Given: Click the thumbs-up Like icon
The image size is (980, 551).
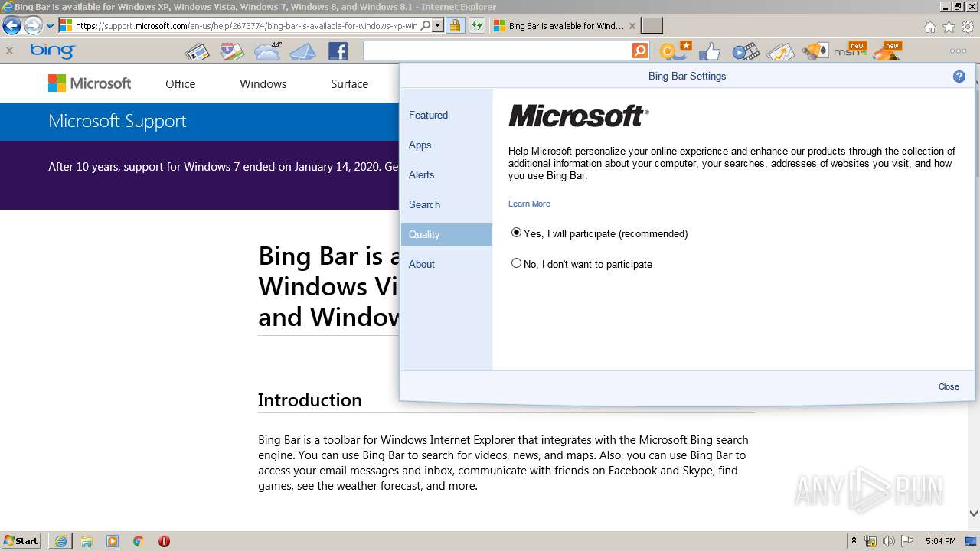Looking at the screenshot, I should coord(710,52).
